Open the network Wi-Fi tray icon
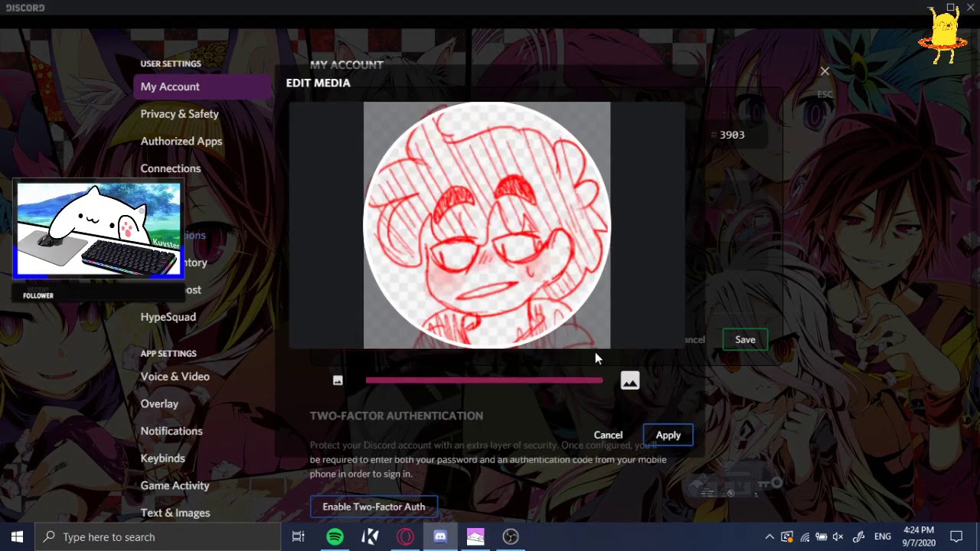The height and width of the screenshot is (551, 980). click(x=805, y=537)
